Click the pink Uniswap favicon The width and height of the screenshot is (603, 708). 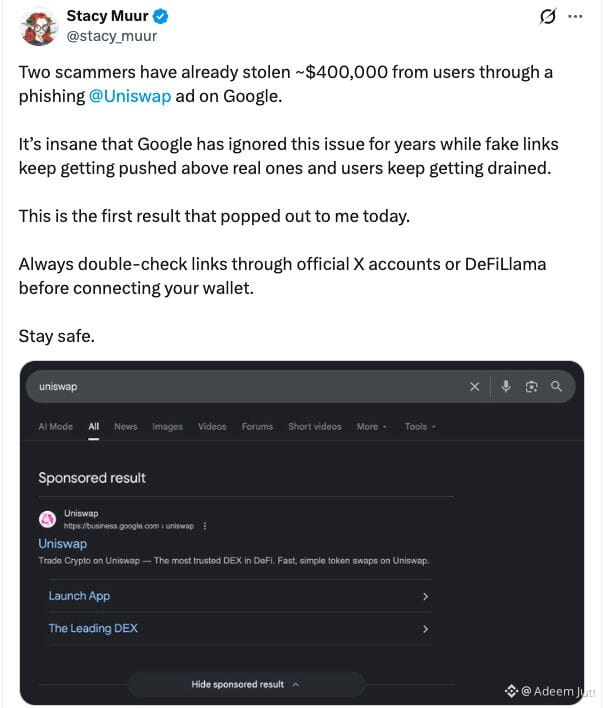47,519
